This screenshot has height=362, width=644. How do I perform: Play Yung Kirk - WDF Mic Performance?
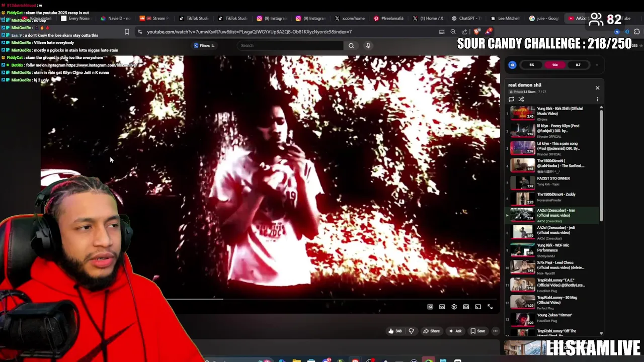(552, 250)
